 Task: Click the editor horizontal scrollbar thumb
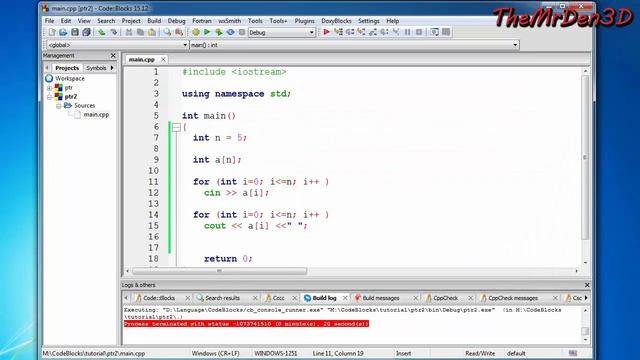pyautogui.click(x=220, y=271)
